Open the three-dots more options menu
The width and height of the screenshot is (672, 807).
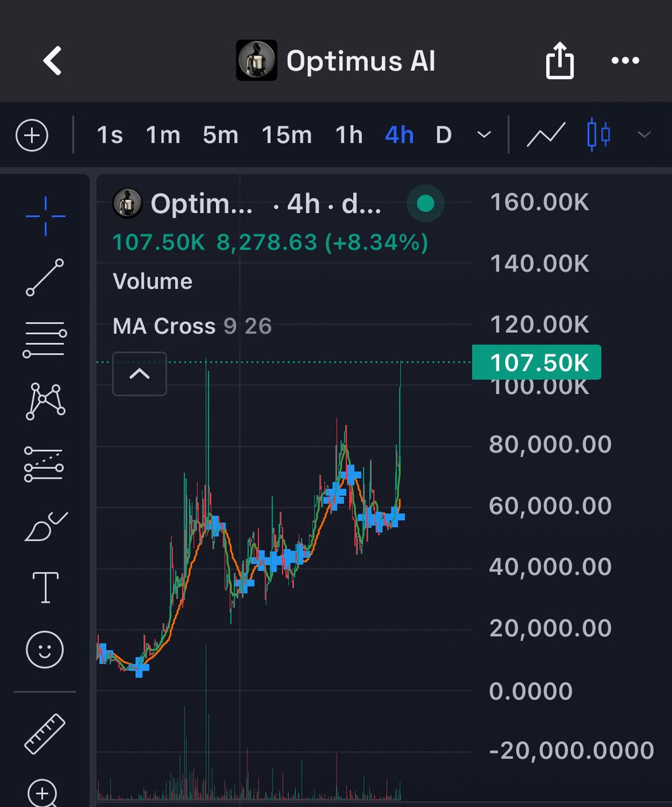click(x=625, y=61)
